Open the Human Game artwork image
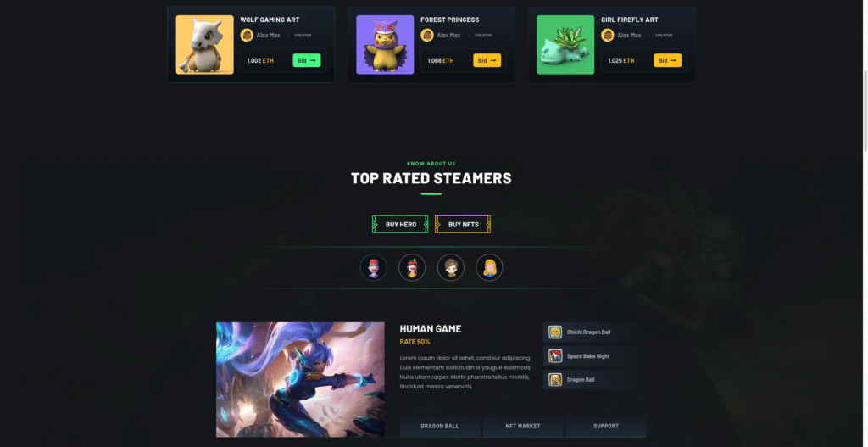The height and width of the screenshot is (447, 868). pyautogui.click(x=300, y=380)
